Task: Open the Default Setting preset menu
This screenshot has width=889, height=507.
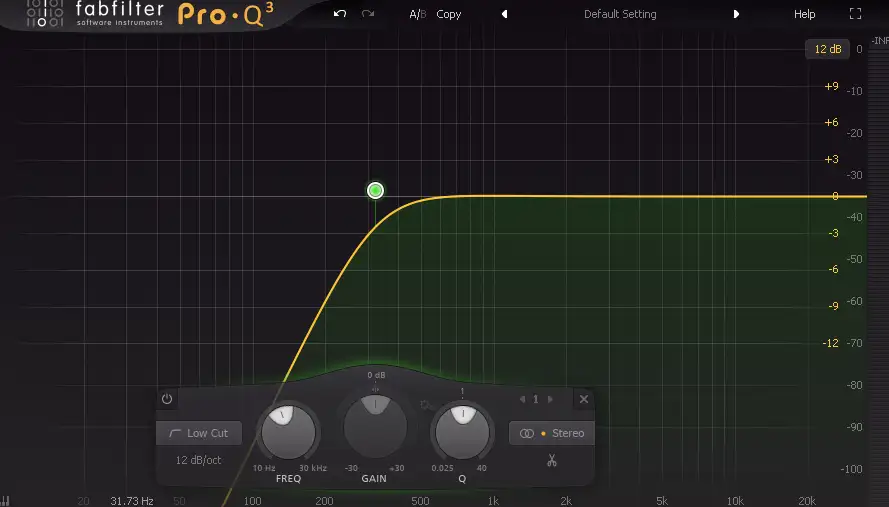Action: (x=620, y=14)
